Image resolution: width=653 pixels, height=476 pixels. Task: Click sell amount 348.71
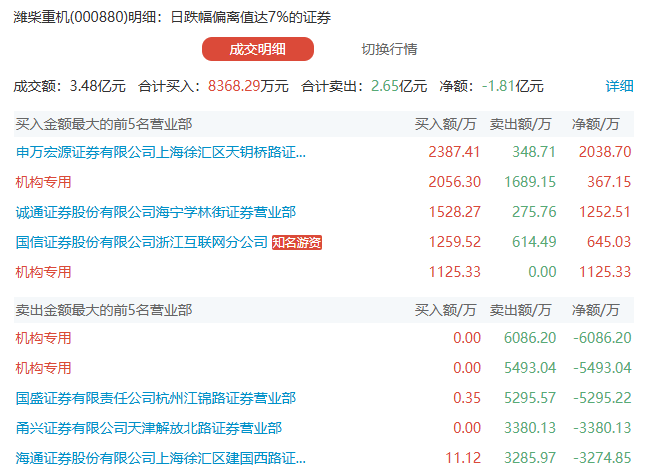pos(534,152)
